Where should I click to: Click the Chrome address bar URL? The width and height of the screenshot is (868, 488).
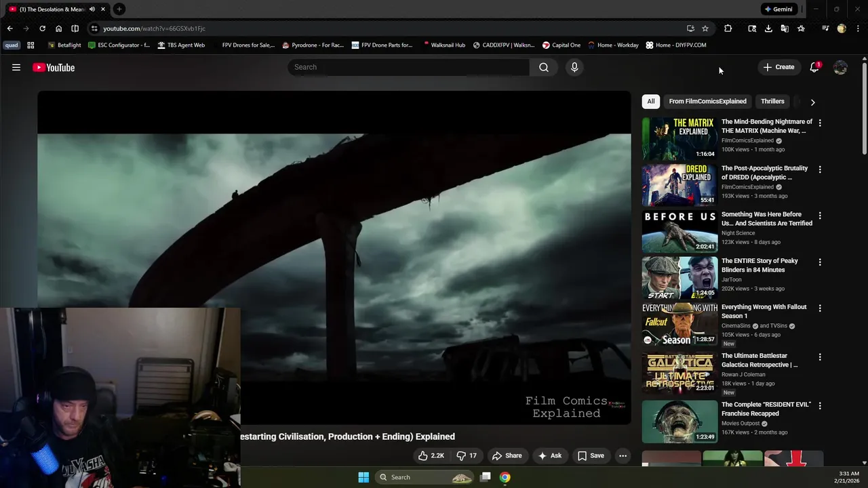pyautogui.click(x=154, y=28)
